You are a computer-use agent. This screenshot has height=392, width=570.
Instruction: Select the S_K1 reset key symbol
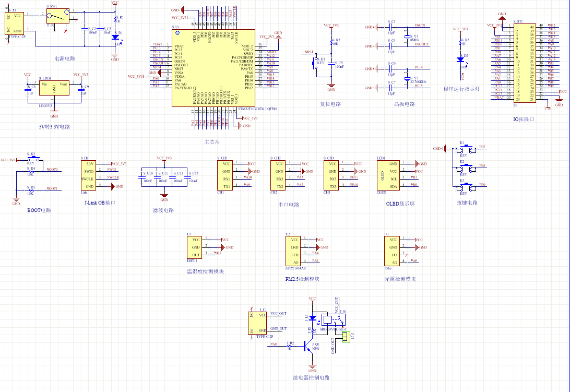tap(315, 64)
